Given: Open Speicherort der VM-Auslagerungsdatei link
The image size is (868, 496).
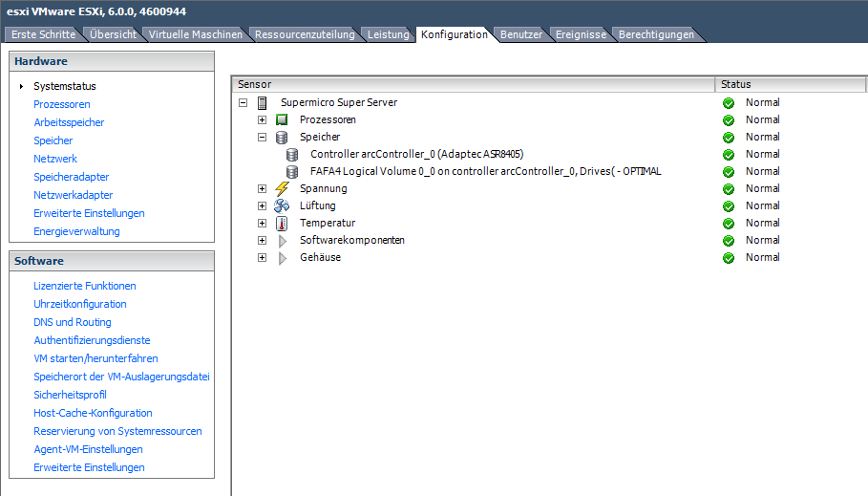Looking at the screenshot, I should tap(121, 377).
